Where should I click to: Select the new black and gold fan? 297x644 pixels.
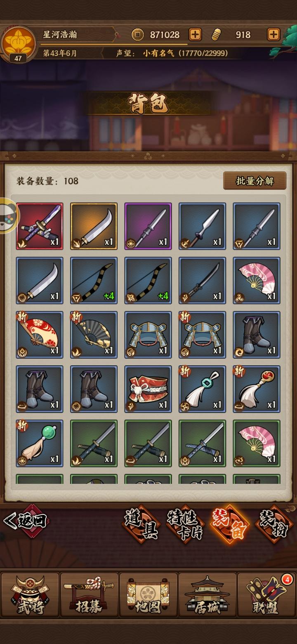click(94, 335)
